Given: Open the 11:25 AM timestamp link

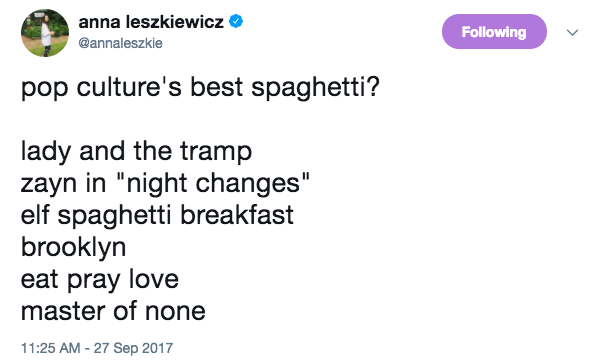Looking at the screenshot, I should click(x=51, y=348).
